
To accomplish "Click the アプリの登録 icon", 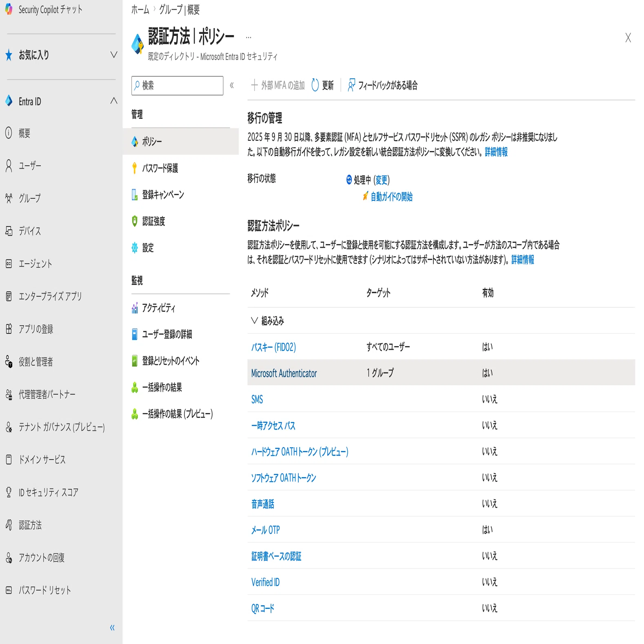I will click(9, 329).
